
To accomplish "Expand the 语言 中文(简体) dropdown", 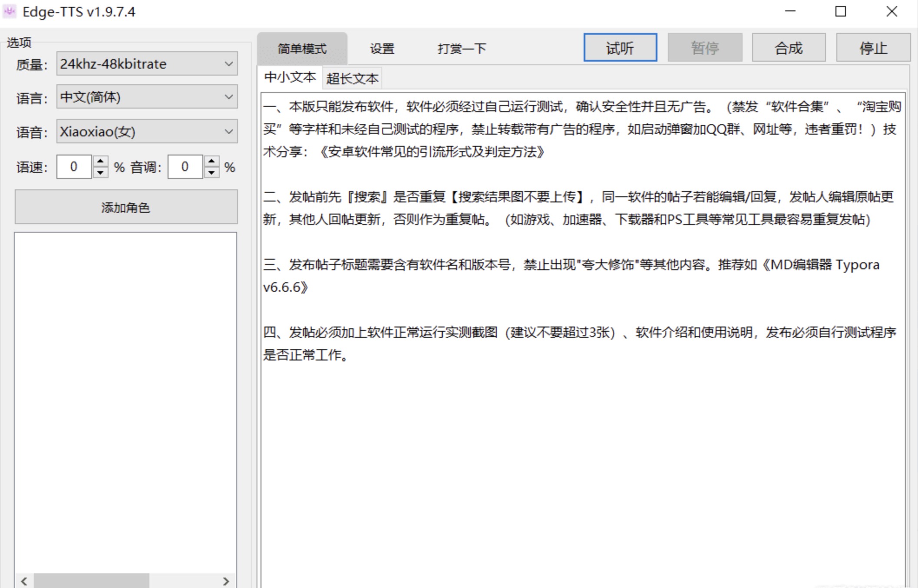I will click(147, 97).
